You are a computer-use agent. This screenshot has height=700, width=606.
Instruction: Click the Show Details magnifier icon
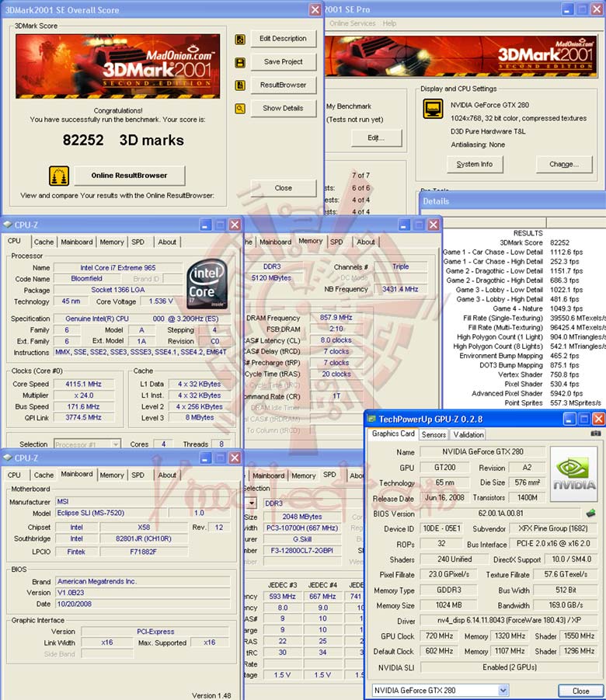tap(240, 109)
